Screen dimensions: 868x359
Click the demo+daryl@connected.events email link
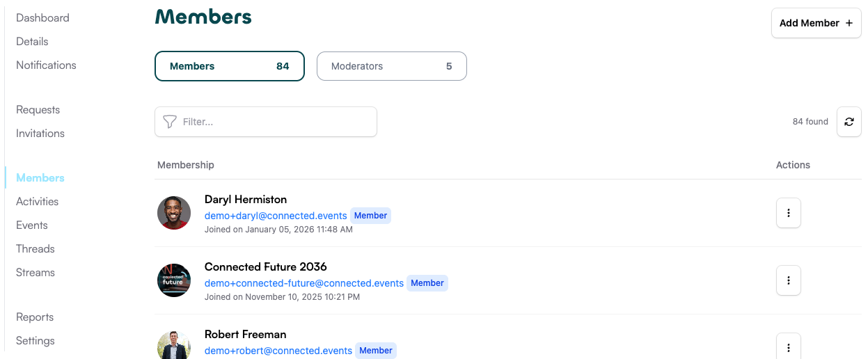(x=276, y=216)
